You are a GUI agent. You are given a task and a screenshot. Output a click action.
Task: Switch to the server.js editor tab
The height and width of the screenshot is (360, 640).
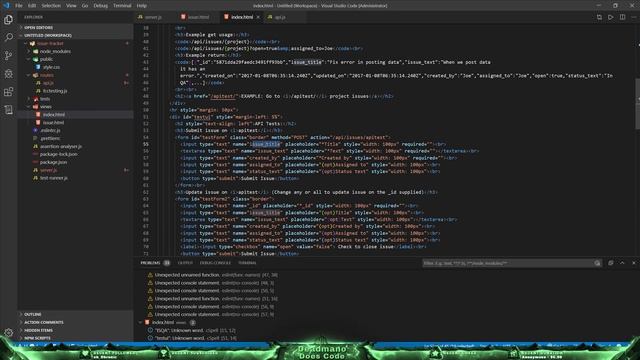click(x=153, y=17)
